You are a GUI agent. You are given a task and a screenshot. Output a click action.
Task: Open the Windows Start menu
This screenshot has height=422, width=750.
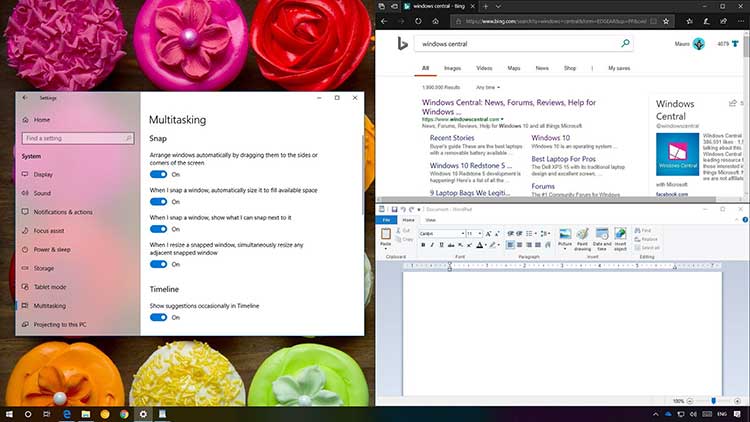click(x=9, y=414)
